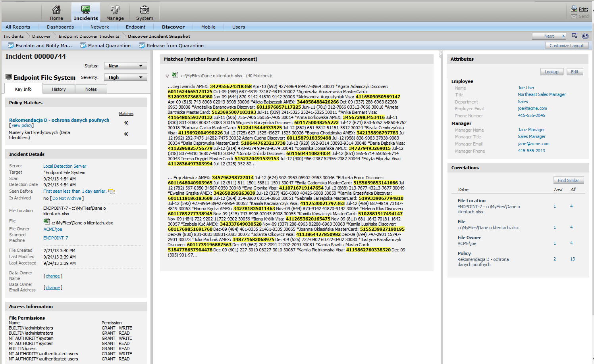Click the printer icon
Image resolution: width=594 pixels, height=364 pixels.
[574, 9]
